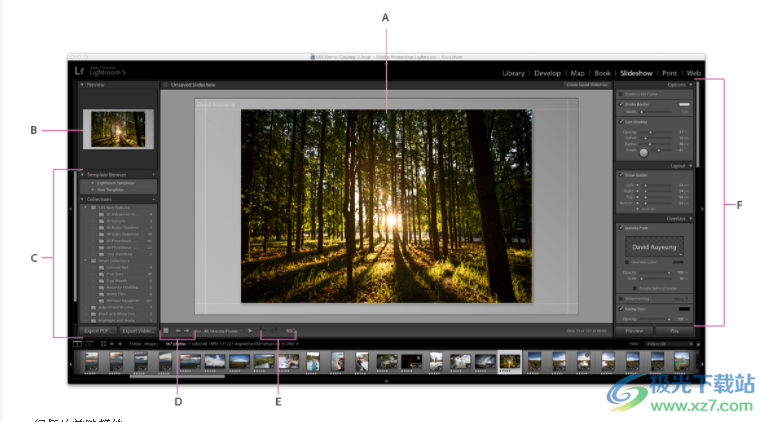This screenshot has height=422, width=766.
Task: Click Stroke Border white color swatch
Action: (684, 104)
